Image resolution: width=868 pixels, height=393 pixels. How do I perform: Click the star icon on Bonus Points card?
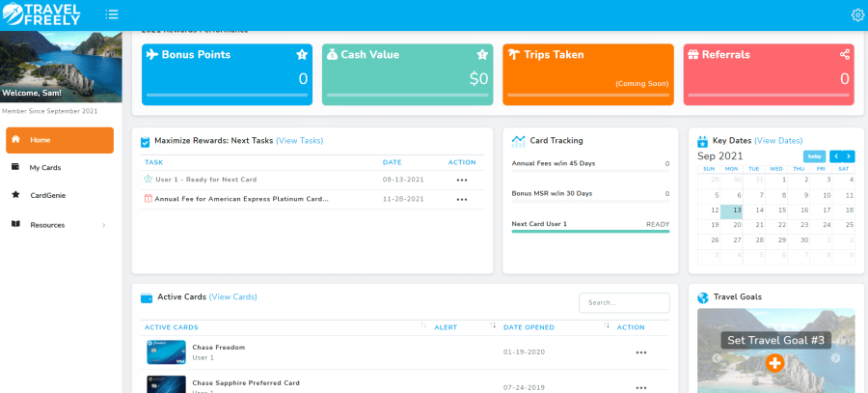(302, 55)
